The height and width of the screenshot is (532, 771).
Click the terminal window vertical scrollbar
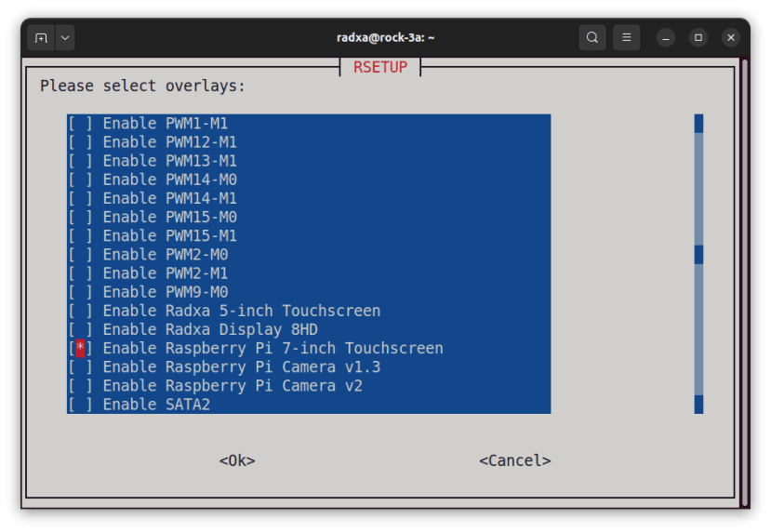tap(745, 283)
